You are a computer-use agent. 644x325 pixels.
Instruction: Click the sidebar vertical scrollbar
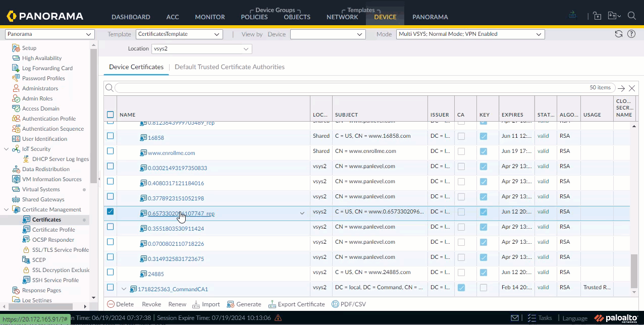(x=93, y=116)
